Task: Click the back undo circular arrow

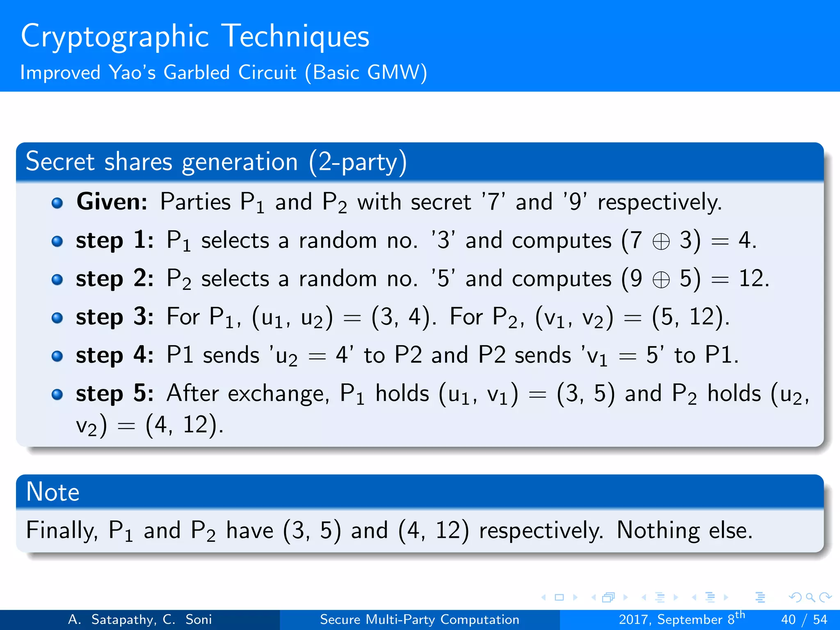Action: [x=795, y=598]
